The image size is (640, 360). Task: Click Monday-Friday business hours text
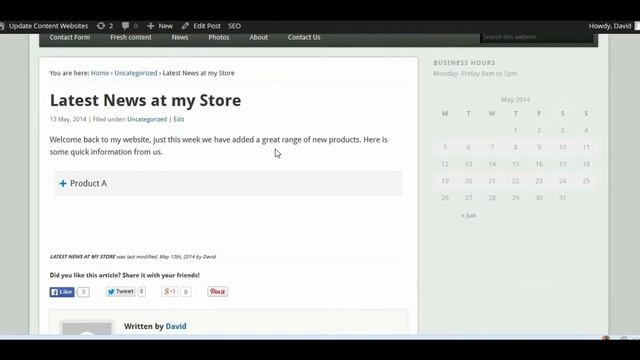475,73
